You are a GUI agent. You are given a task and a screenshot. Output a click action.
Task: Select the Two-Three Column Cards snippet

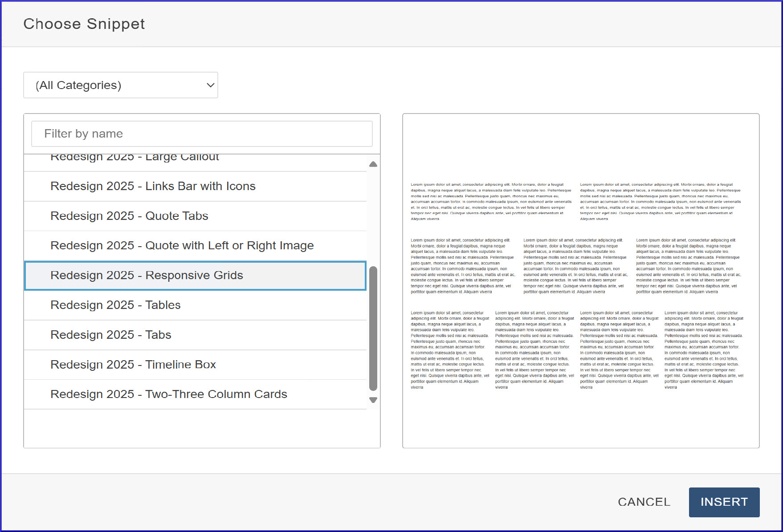pos(195,394)
